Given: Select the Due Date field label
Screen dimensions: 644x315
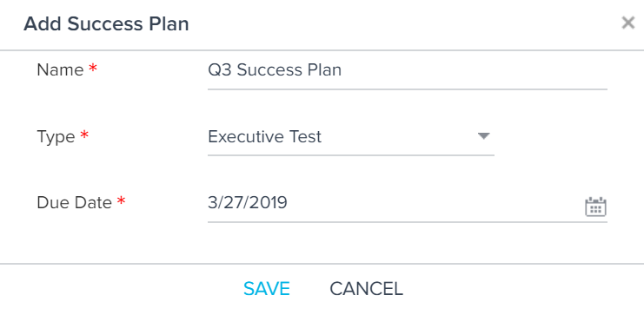Looking at the screenshot, I should click(75, 202).
